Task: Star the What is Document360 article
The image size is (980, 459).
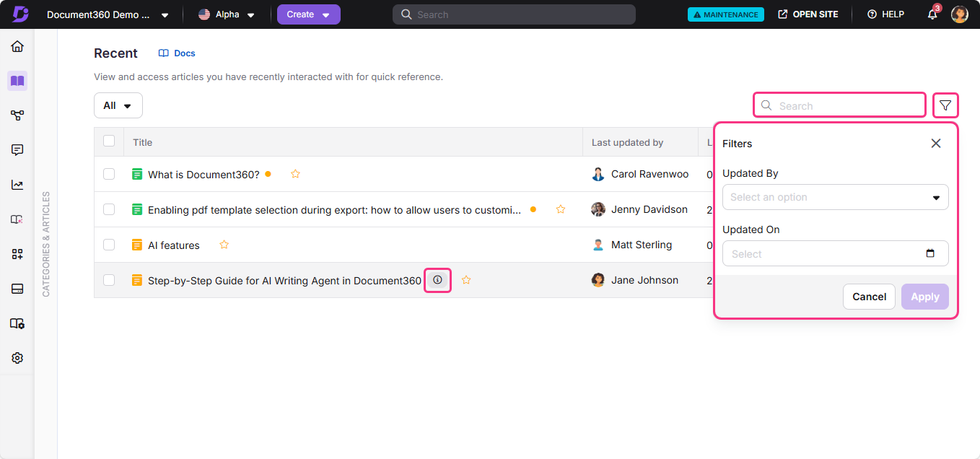Action: tap(295, 173)
